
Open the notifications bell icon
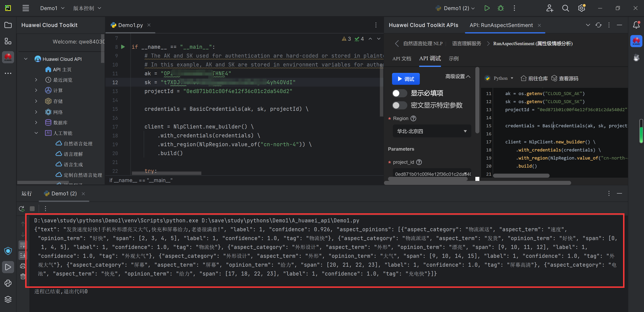pyautogui.click(x=636, y=25)
